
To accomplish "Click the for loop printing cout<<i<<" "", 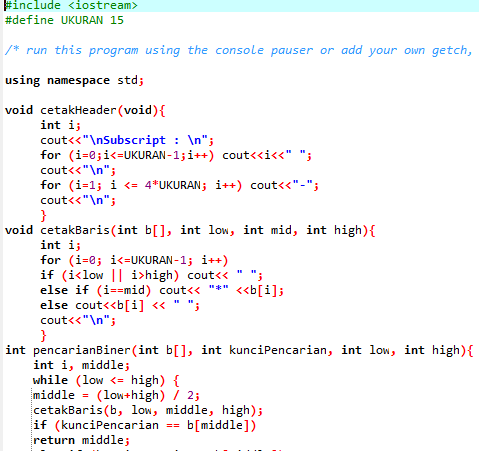I will [x=176, y=155].
